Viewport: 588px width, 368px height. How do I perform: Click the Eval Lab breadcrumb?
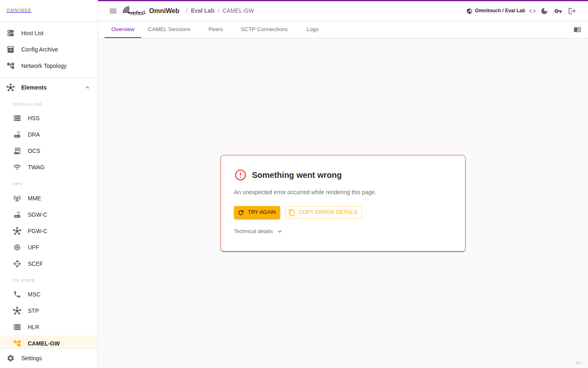(203, 11)
